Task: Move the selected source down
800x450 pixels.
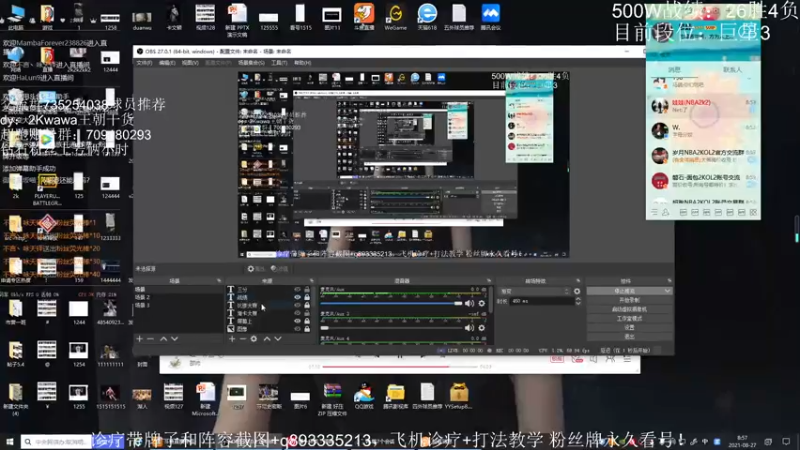Action: point(278,339)
